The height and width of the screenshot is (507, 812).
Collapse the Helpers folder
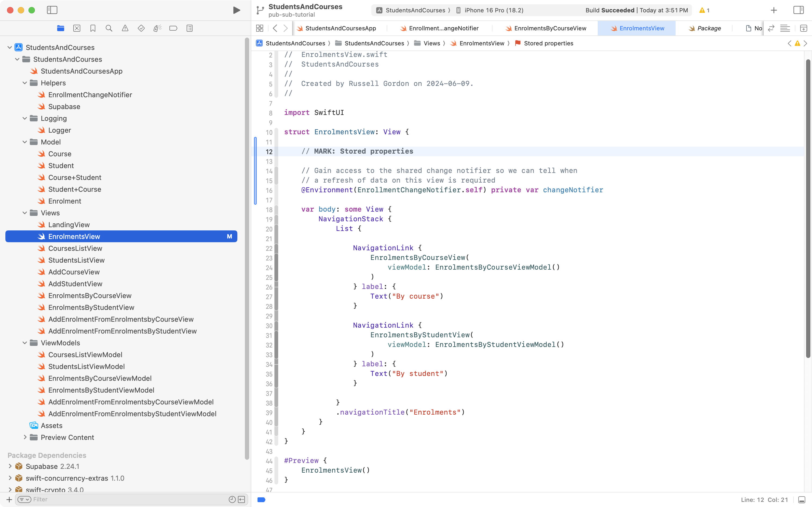tap(25, 83)
